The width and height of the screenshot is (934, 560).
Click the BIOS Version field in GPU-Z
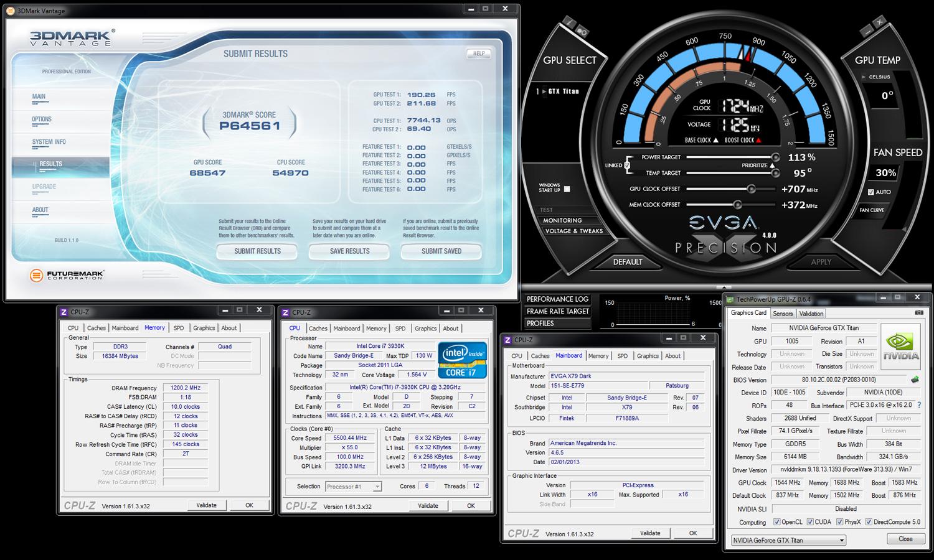[x=840, y=380]
